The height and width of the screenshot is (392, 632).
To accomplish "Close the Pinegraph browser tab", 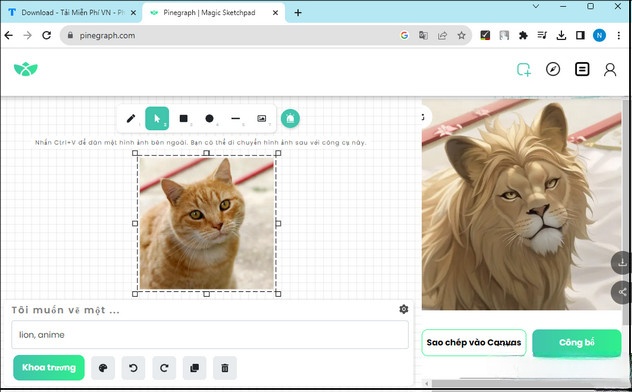I will [275, 13].
